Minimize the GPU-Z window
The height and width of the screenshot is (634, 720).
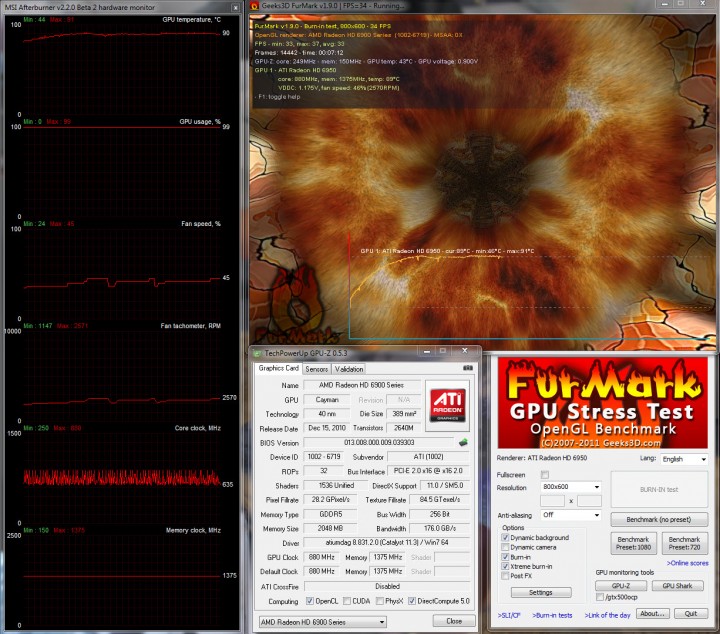427,351
